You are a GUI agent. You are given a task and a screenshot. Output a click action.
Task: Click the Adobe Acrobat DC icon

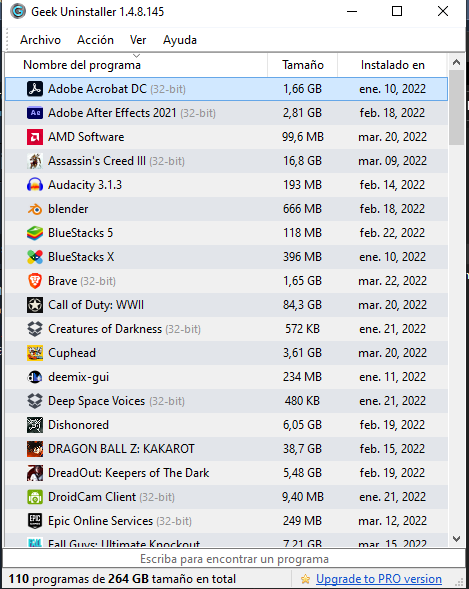35,89
